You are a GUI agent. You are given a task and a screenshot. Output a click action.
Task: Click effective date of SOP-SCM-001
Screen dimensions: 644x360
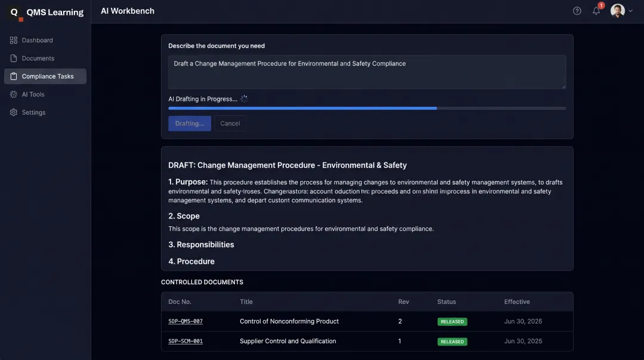pyautogui.click(x=523, y=341)
